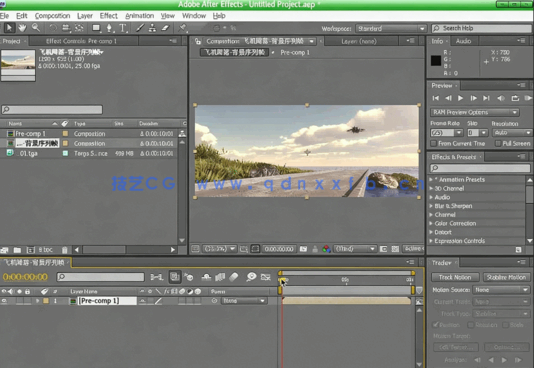Image resolution: width=534 pixels, height=368 pixels.
Task: Open the preview Resolution Auto dropdown
Action: point(512,133)
